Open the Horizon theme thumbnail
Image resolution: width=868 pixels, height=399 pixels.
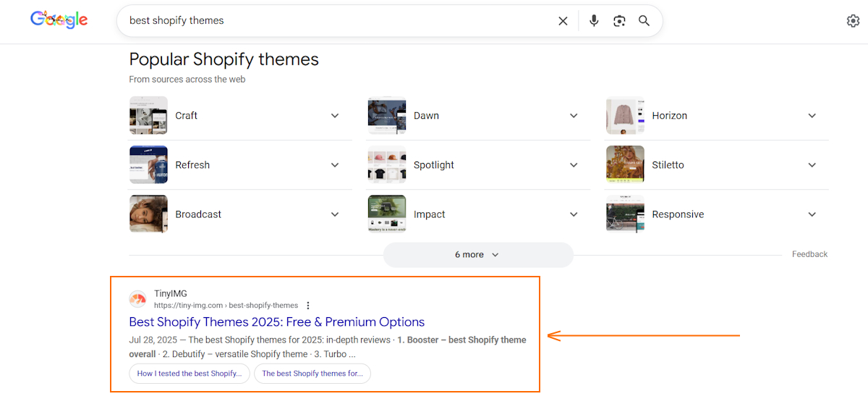(625, 116)
